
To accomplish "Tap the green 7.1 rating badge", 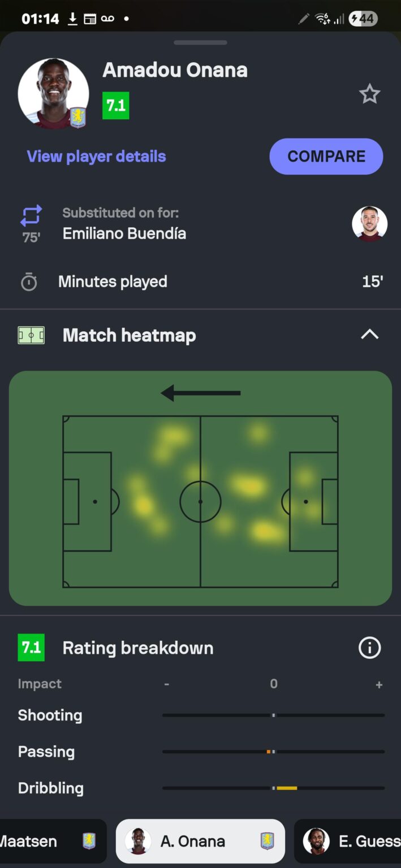I will click(115, 105).
